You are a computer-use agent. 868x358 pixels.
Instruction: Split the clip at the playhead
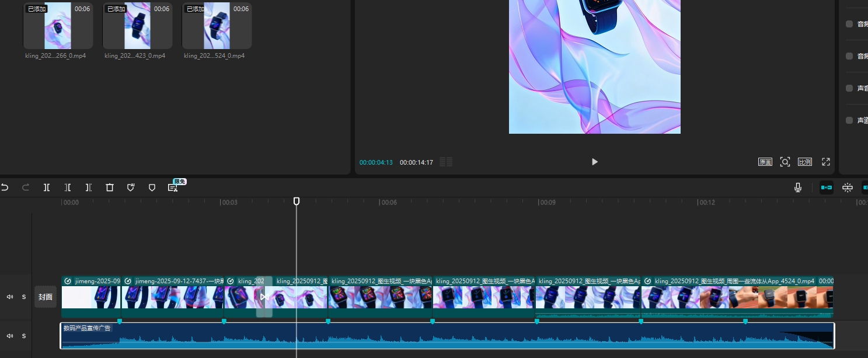[47, 187]
